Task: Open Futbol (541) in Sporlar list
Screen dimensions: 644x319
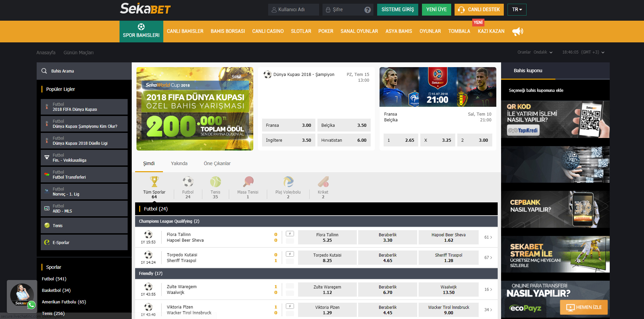Action: click(54, 279)
